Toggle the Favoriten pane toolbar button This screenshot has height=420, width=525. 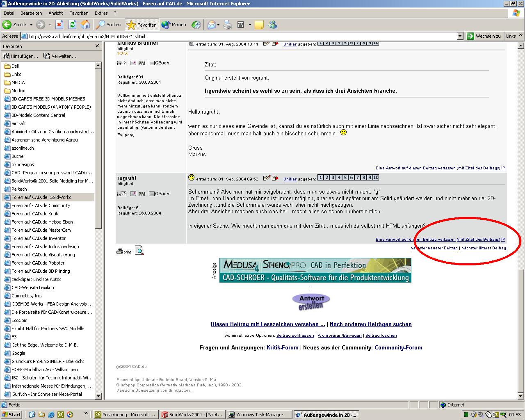(x=142, y=25)
